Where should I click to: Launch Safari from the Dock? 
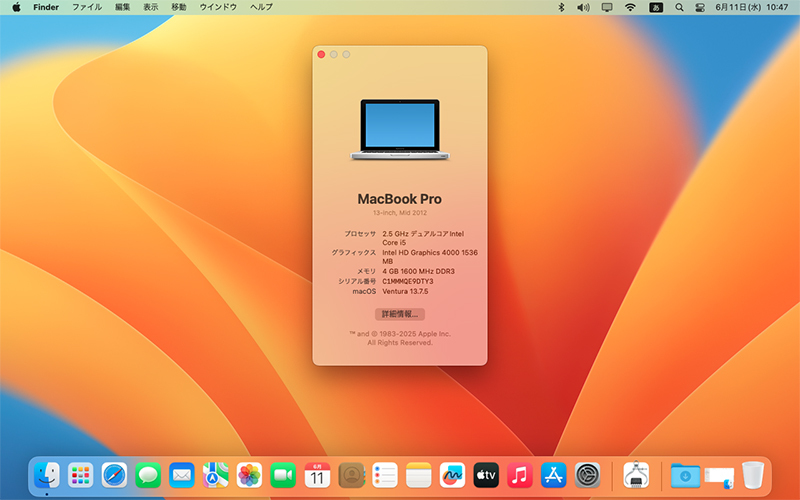[x=114, y=476]
